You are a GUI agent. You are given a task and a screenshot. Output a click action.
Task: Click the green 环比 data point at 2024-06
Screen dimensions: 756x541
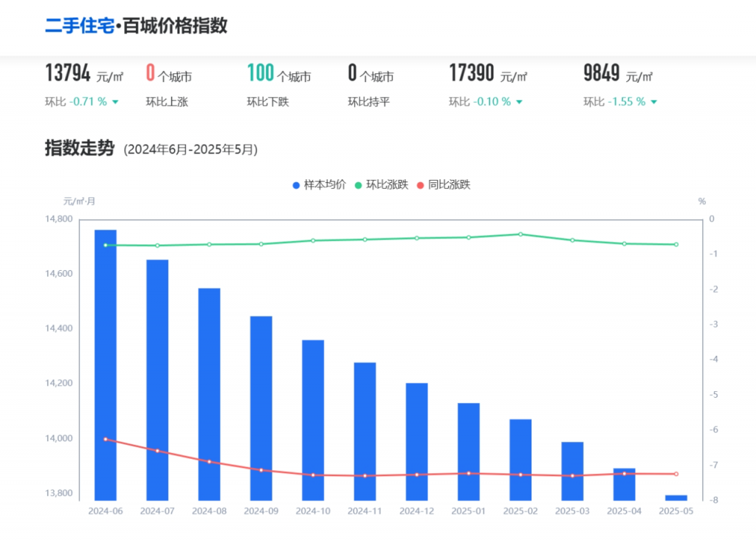tap(106, 245)
